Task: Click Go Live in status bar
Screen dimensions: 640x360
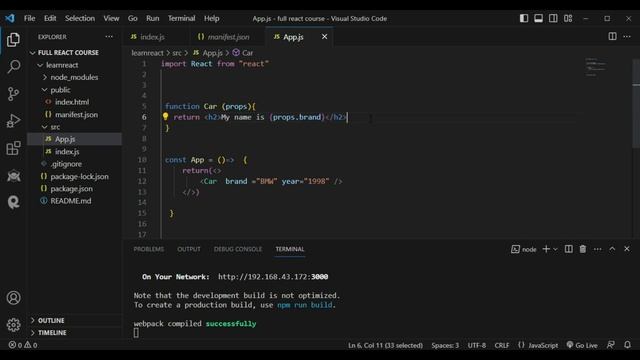Action: coord(582,345)
